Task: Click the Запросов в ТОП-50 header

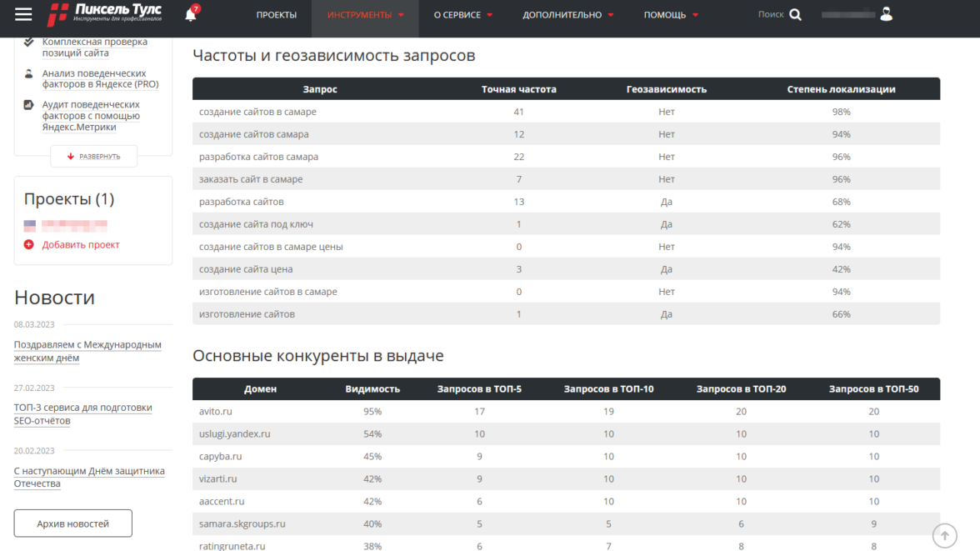Action: 873,389
